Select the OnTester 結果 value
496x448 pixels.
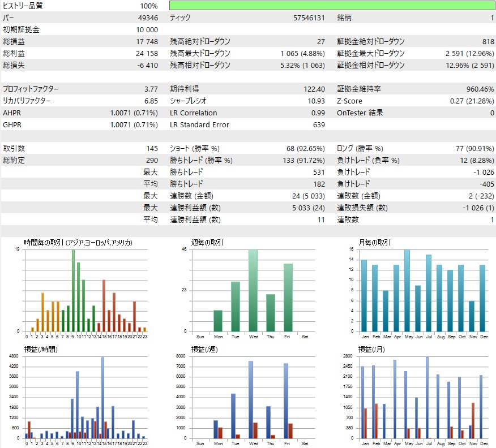click(x=493, y=113)
